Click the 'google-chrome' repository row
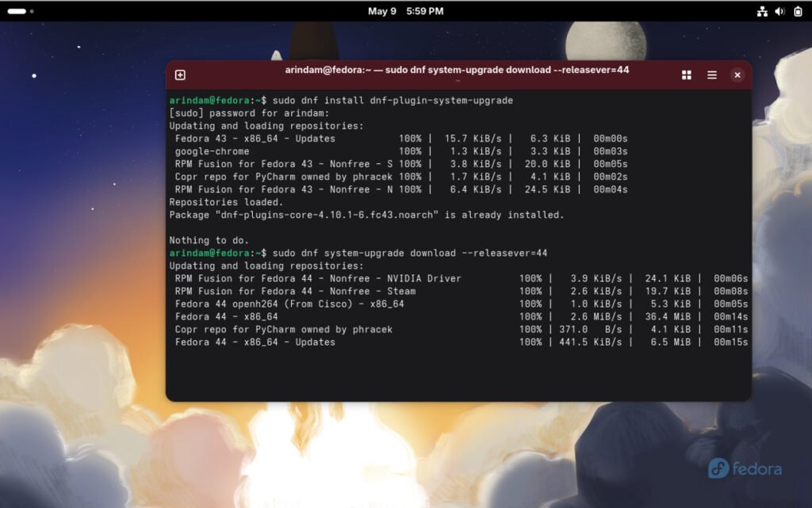 click(x=400, y=151)
